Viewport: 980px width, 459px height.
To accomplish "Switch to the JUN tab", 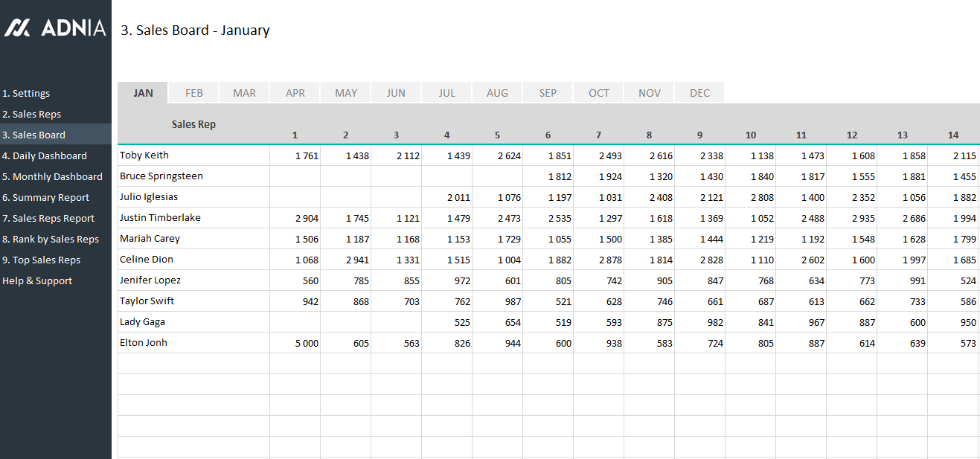I will [x=397, y=93].
